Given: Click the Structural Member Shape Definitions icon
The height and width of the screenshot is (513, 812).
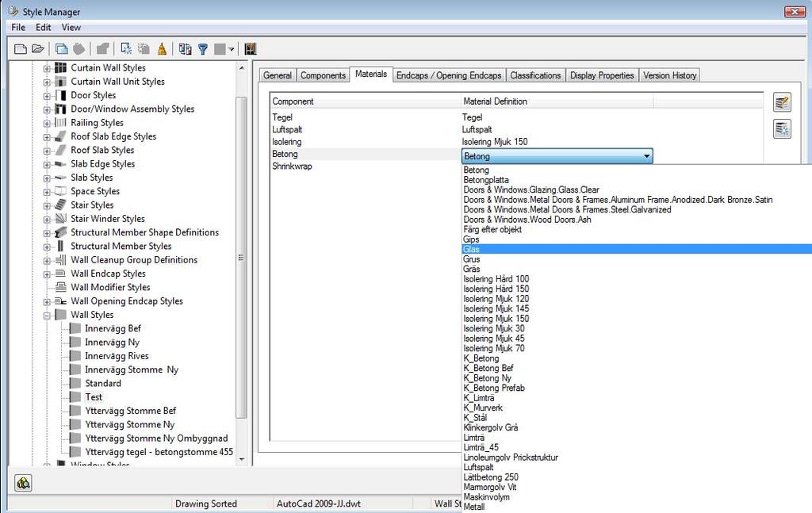Looking at the screenshot, I should click(60, 232).
